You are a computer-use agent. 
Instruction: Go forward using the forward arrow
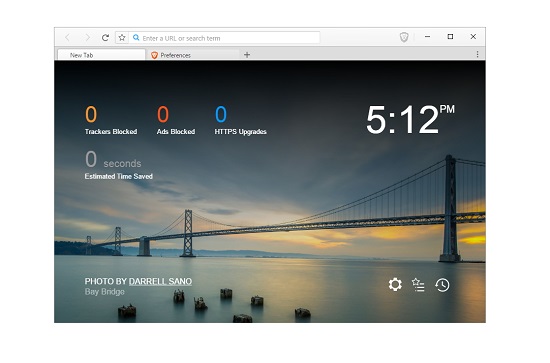click(x=87, y=38)
